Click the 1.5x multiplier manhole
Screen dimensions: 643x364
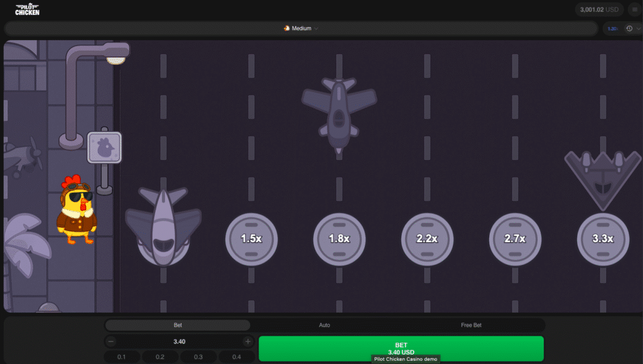[x=251, y=238]
